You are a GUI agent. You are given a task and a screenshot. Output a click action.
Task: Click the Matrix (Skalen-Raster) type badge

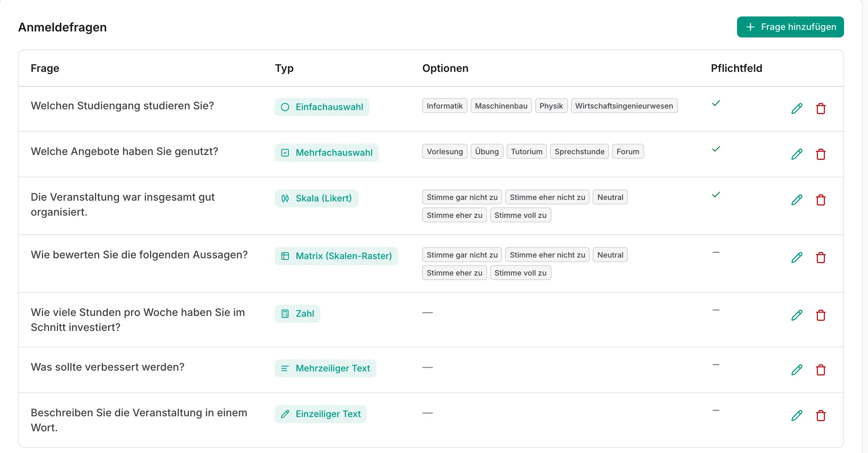(336, 256)
